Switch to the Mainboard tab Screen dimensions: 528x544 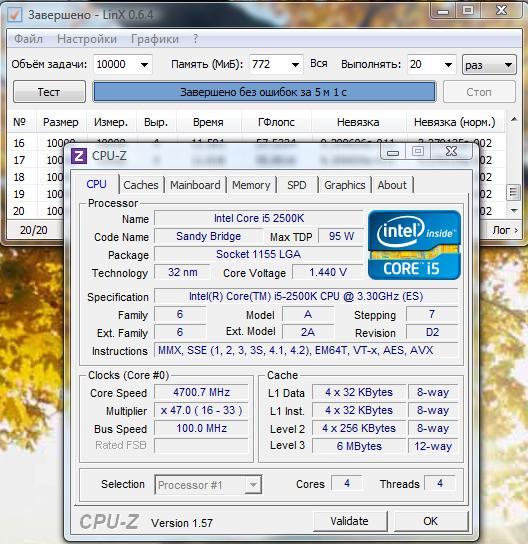tap(195, 185)
